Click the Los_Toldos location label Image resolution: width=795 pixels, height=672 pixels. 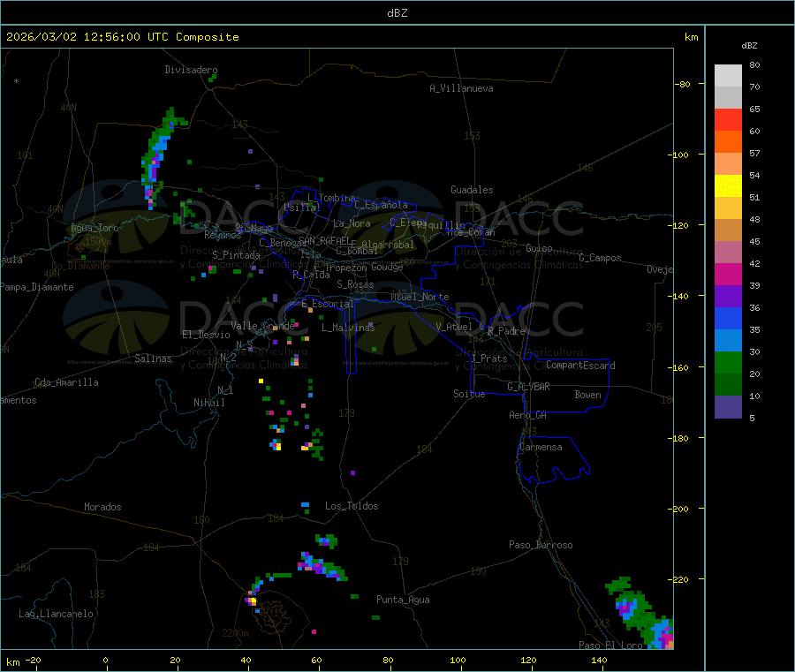tap(352, 506)
